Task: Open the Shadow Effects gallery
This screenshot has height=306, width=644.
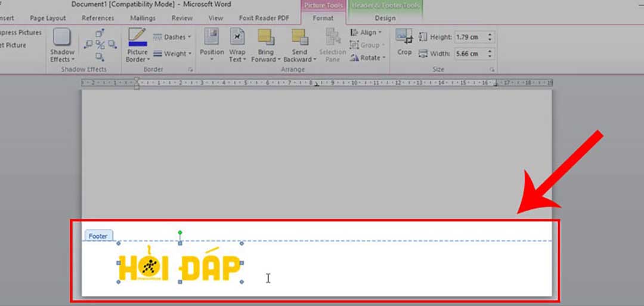Action: (62, 45)
